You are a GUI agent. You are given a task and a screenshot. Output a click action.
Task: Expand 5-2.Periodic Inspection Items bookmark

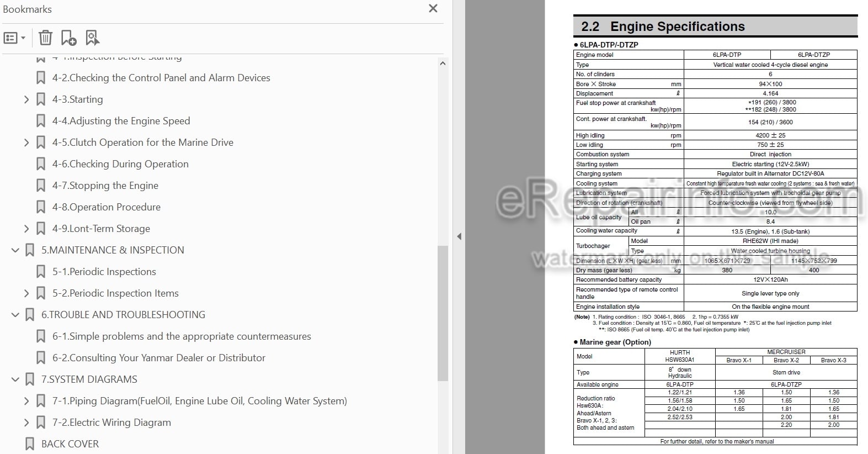pos(26,293)
